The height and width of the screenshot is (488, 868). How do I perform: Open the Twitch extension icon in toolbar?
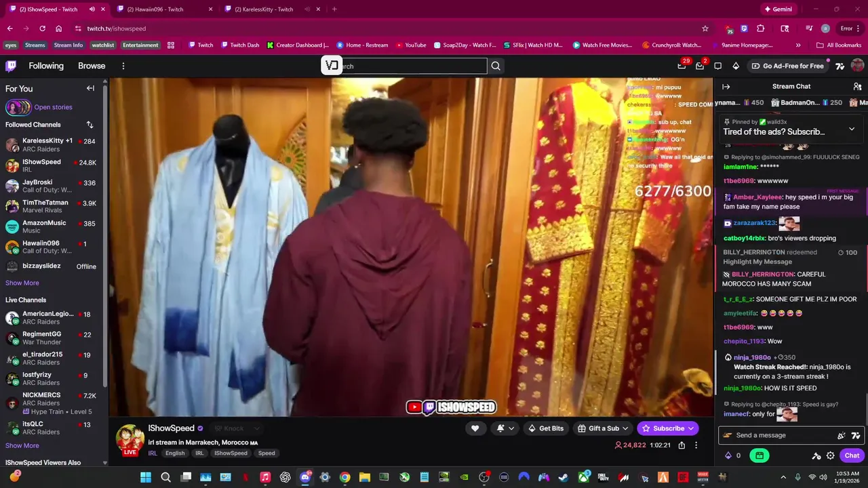(744, 28)
